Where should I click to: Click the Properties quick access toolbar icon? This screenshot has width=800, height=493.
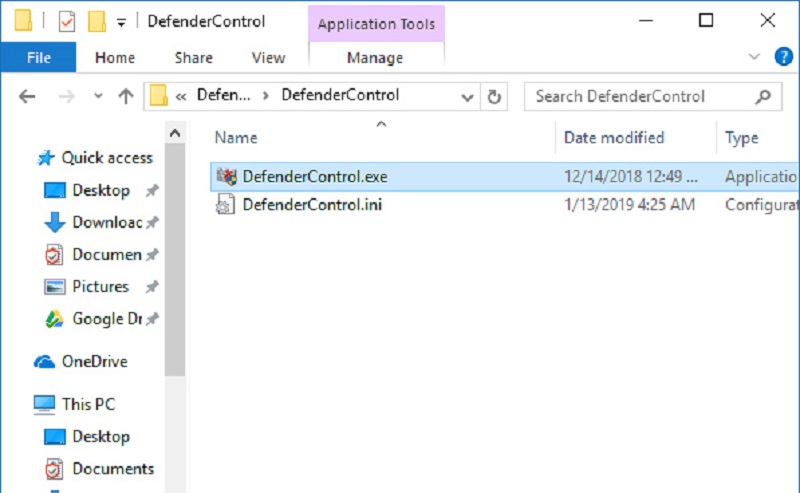(67, 21)
